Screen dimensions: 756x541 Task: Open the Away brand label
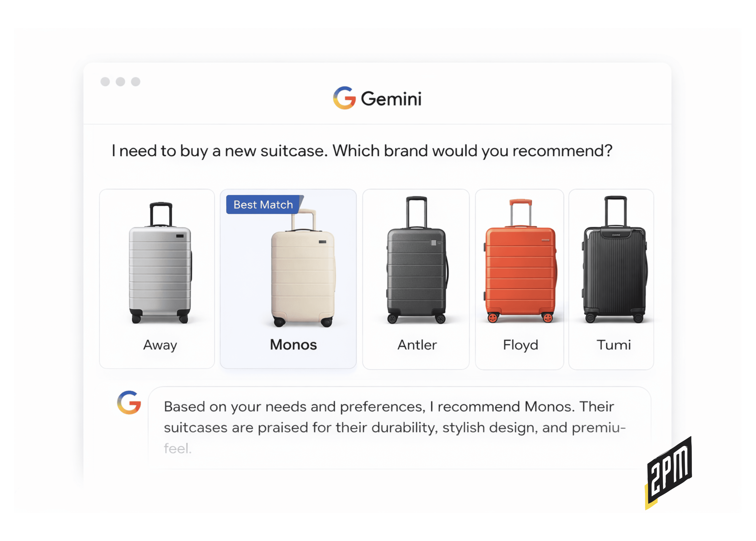pos(160,345)
